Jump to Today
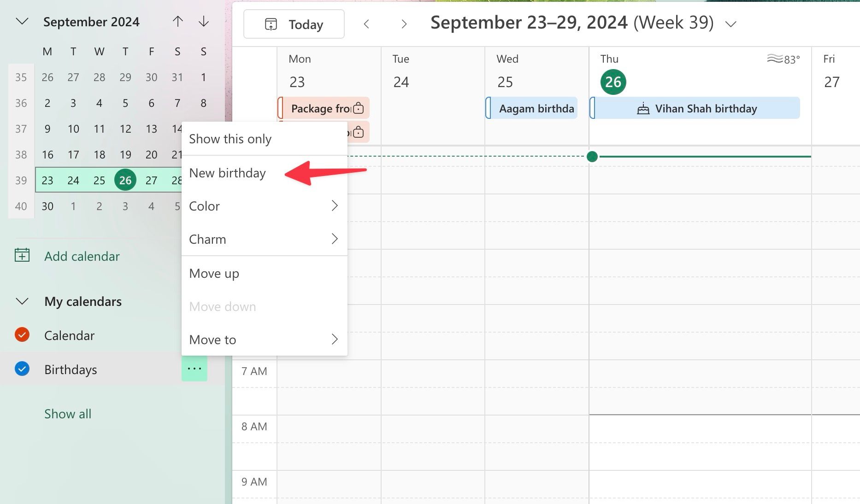This screenshot has height=504, width=860. point(294,24)
